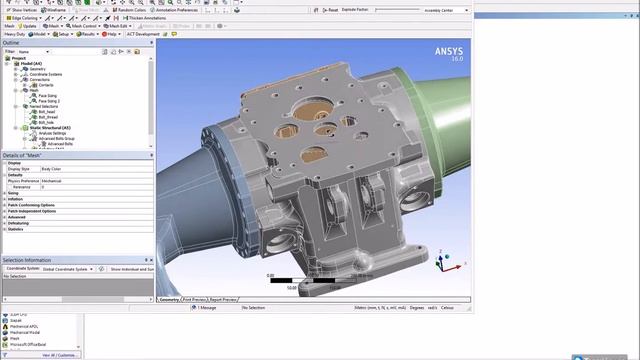Image resolution: width=640 pixels, height=360 pixels.
Task: Click the Mechanical Model toolbox item
Action: 24,332
